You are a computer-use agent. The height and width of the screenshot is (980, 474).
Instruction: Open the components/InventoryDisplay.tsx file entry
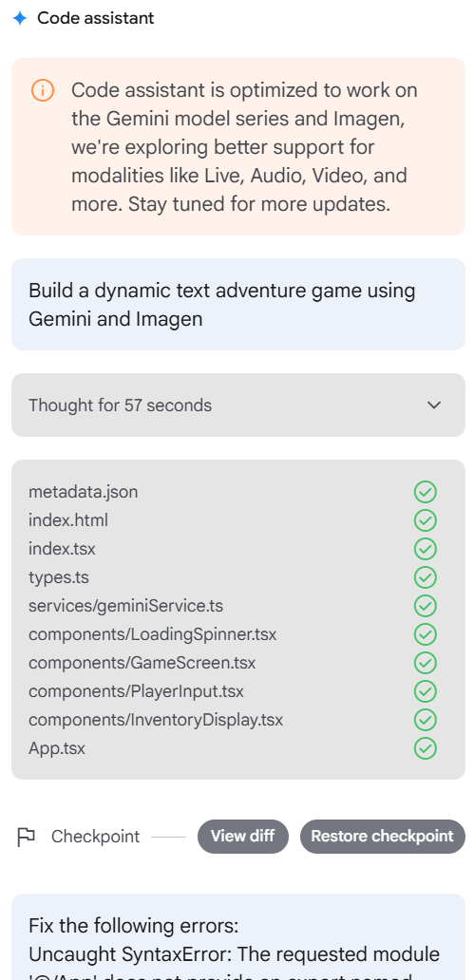(x=156, y=720)
